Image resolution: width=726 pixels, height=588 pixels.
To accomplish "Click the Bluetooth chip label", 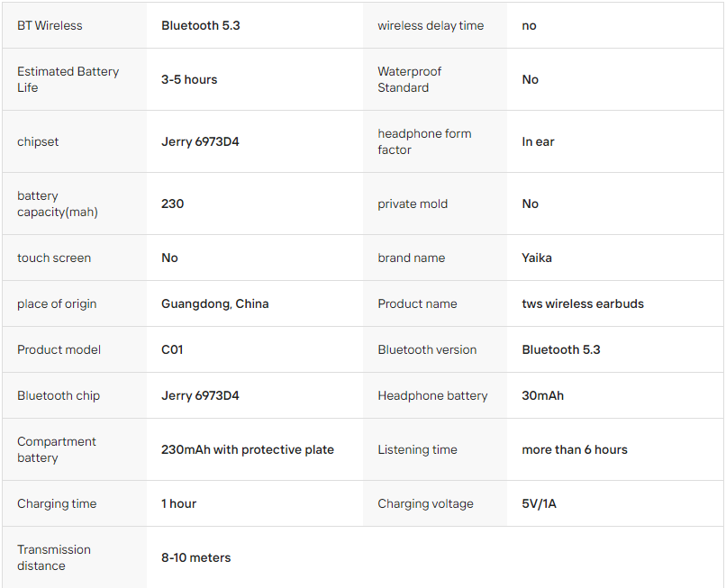I will pyautogui.click(x=59, y=395).
